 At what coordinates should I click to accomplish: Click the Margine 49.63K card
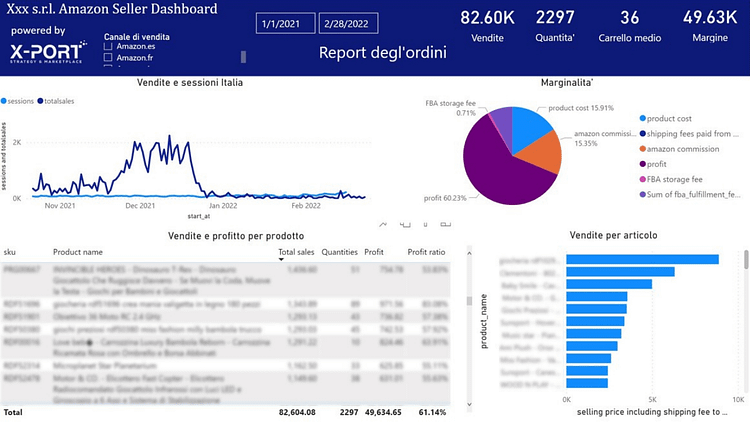pyautogui.click(x=710, y=27)
